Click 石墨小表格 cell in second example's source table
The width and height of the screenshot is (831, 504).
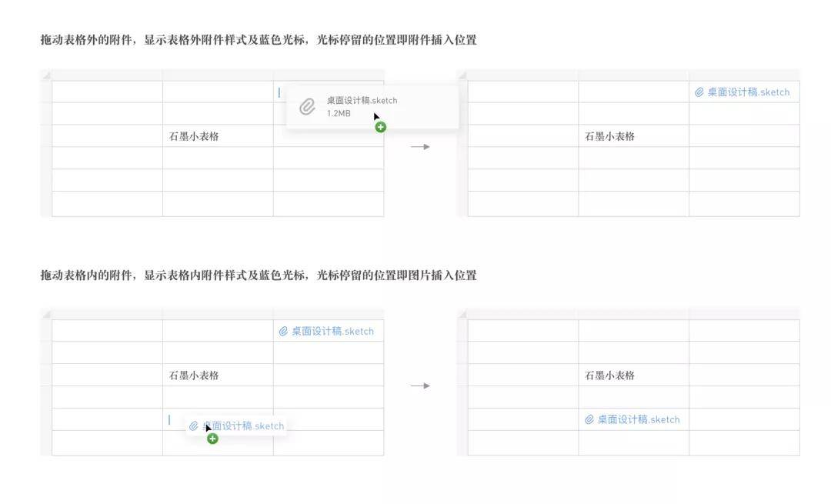click(x=218, y=375)
